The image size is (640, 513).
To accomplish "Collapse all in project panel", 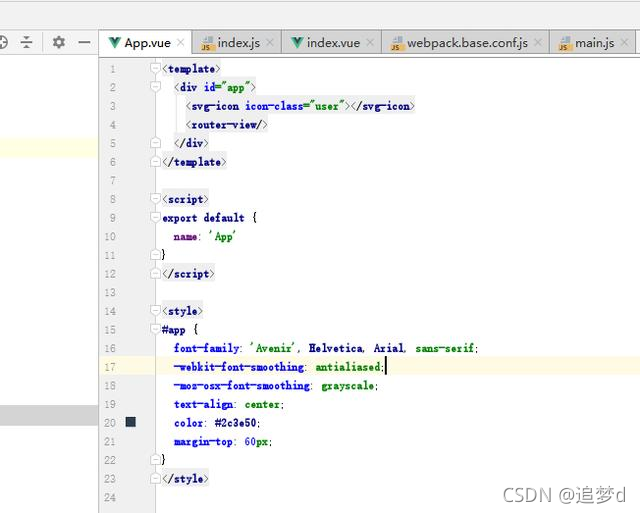I will point(27,42).
